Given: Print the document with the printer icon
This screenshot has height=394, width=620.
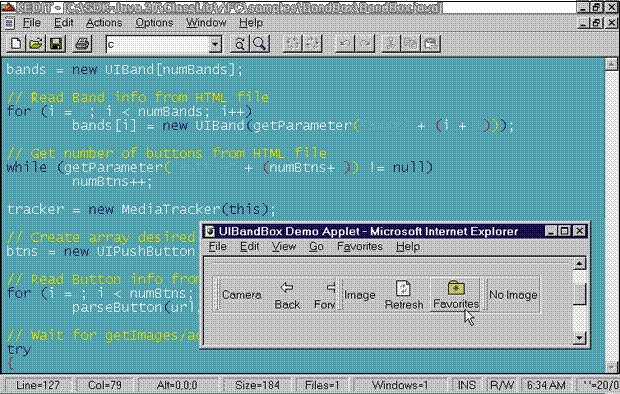Looking at the screenshot, I should tap(82, 44).
